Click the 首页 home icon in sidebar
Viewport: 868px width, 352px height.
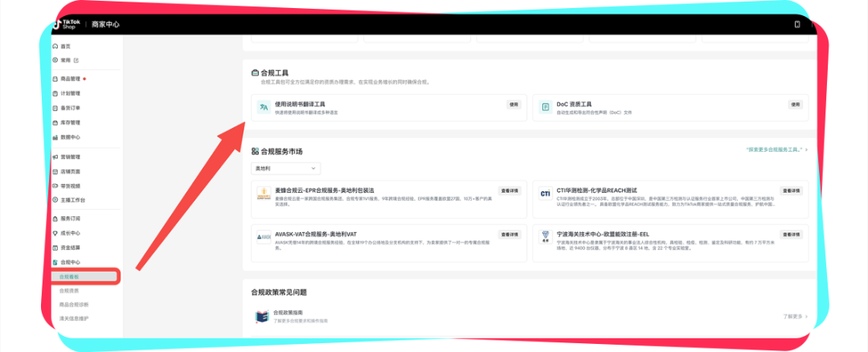(55, 46)
